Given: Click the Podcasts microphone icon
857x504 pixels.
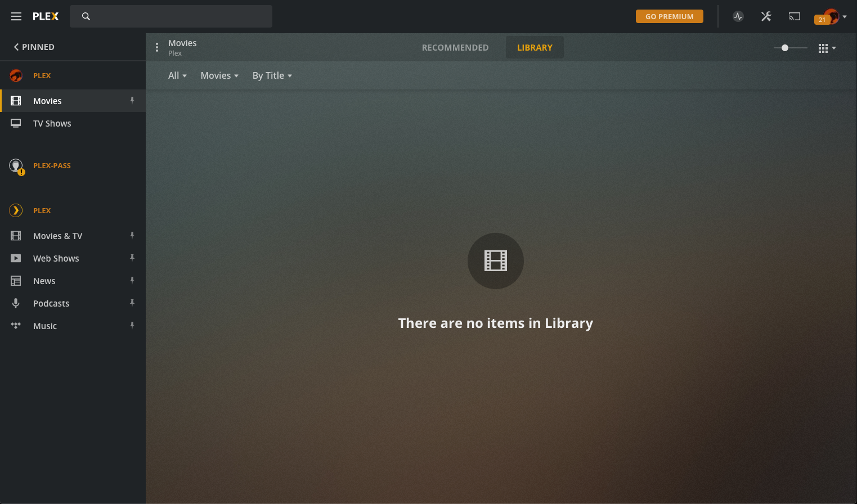Looking at the screenshot, I should point(16,303).
